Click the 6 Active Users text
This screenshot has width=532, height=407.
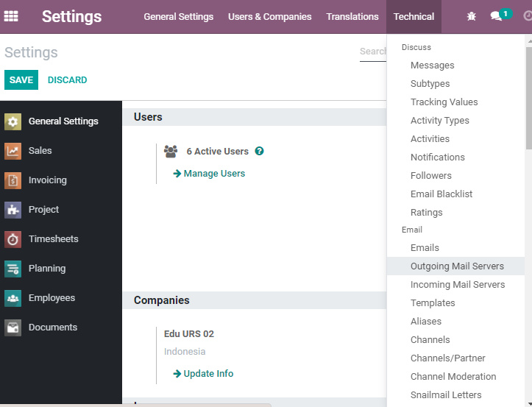(x=218, y=152)
